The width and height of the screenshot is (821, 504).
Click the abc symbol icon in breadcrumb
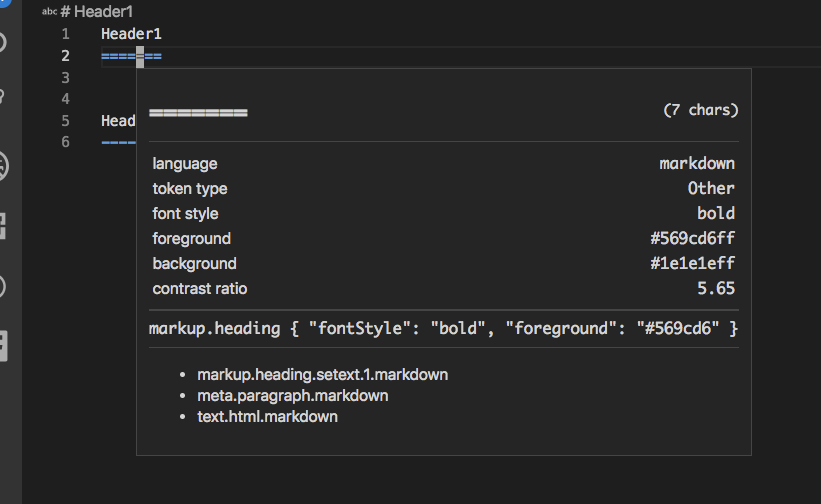point(49,11)
